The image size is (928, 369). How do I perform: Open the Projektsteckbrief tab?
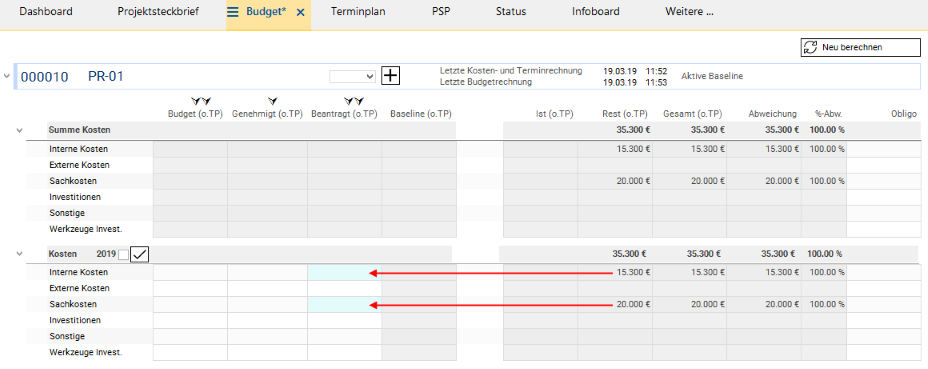coord(158,12)
